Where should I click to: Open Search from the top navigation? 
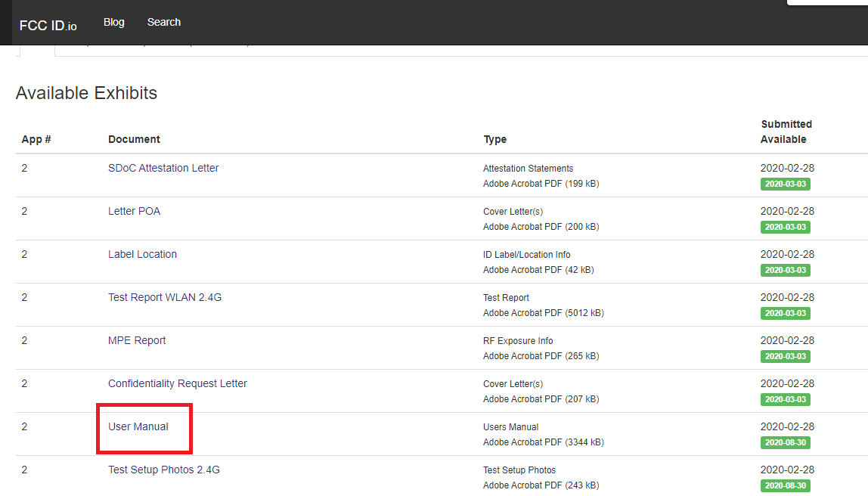pyautogui.click(x=163, y=22)
